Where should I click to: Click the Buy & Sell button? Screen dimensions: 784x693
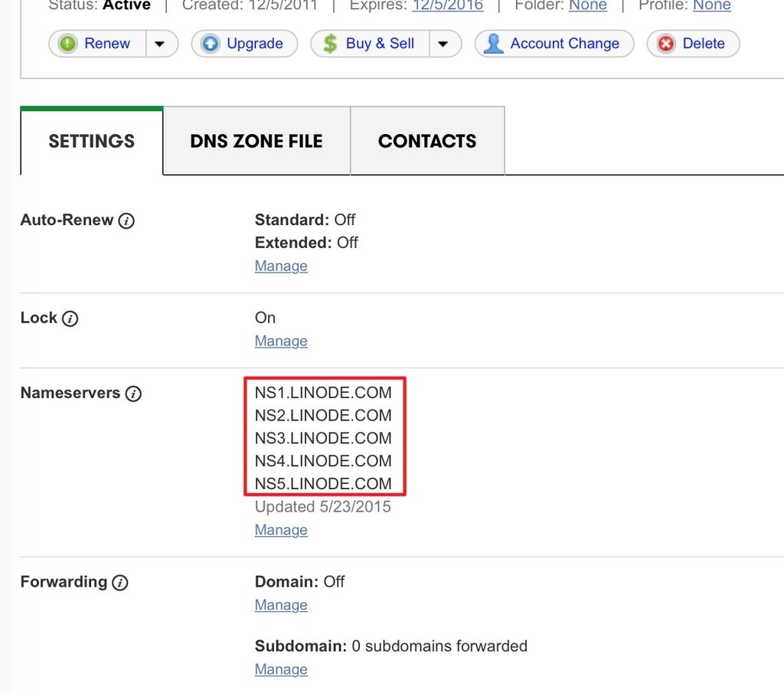pyautogui.click(x=371, y=44)
